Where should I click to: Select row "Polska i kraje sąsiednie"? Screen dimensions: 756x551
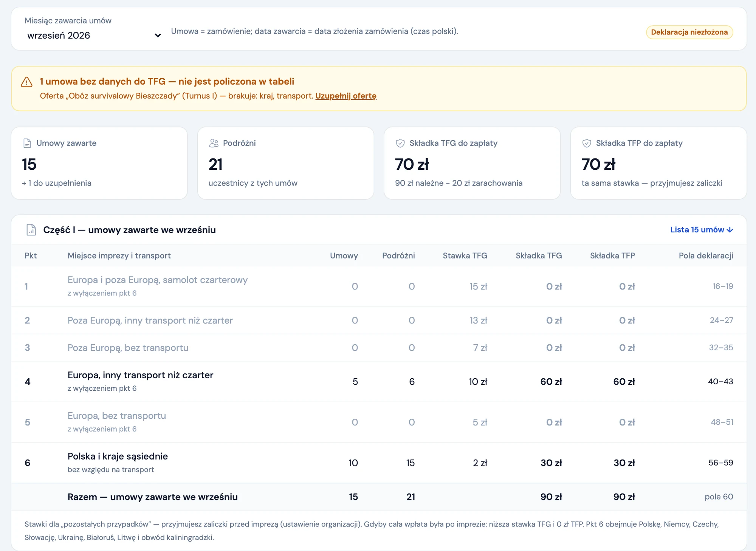pyautogui.click(x=379, y=463)
